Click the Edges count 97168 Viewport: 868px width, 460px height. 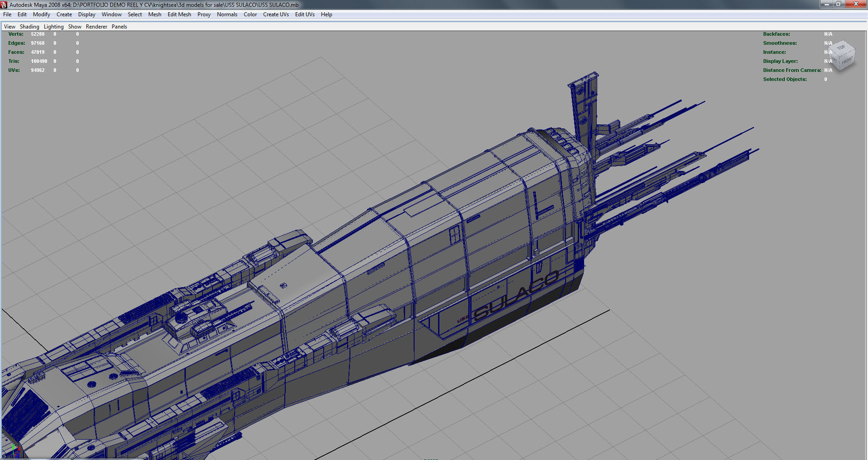(x=38, y=43)
